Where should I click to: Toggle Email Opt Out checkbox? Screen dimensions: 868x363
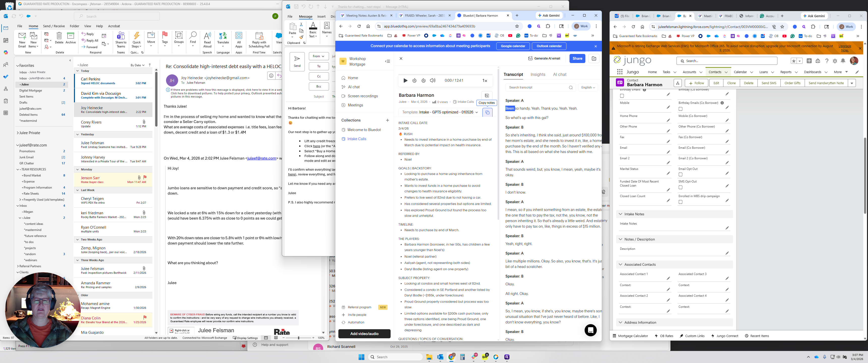tap(680, 175)
